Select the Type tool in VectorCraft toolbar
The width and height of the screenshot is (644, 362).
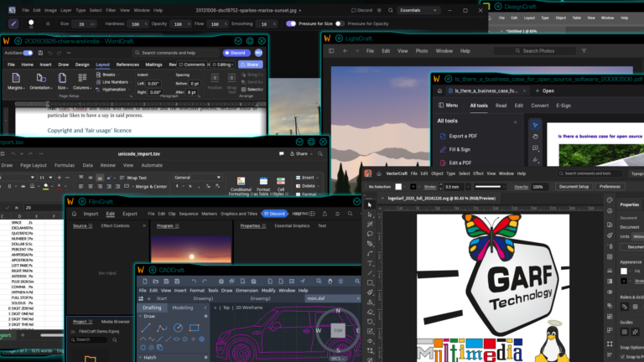click(370, 263)
